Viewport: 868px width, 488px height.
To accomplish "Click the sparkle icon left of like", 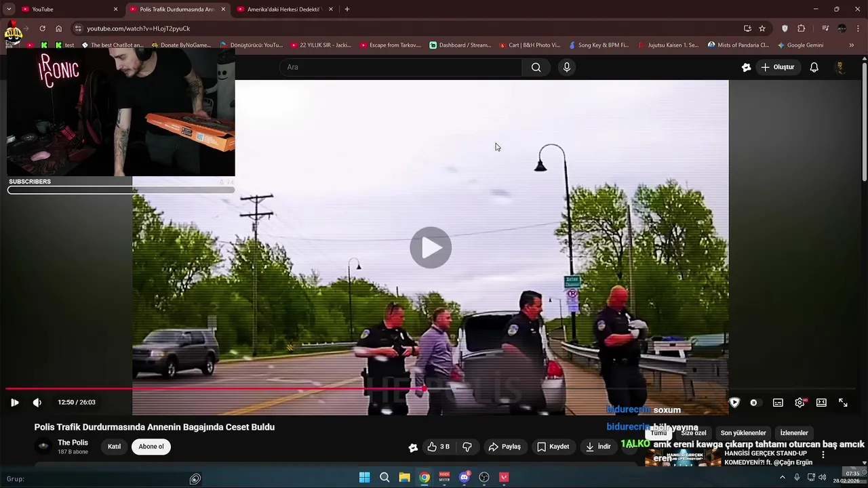I will (x=413, y=447).
